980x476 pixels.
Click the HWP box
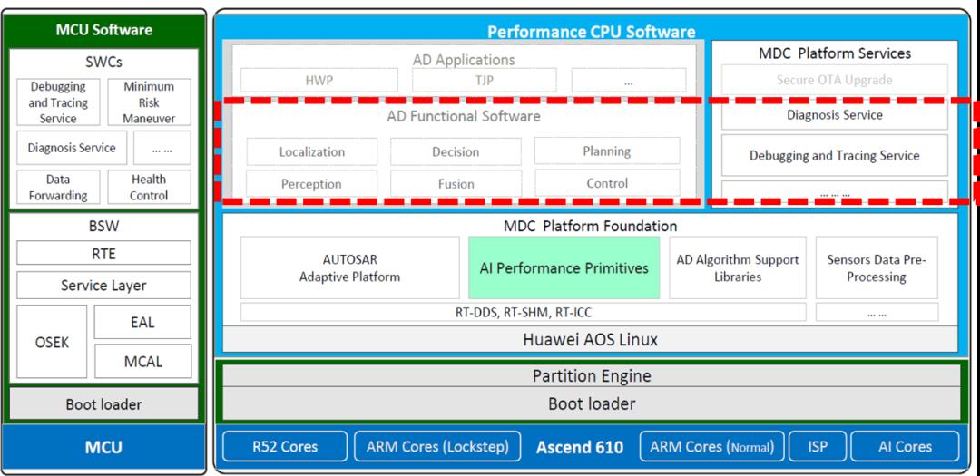click(319, 81)
